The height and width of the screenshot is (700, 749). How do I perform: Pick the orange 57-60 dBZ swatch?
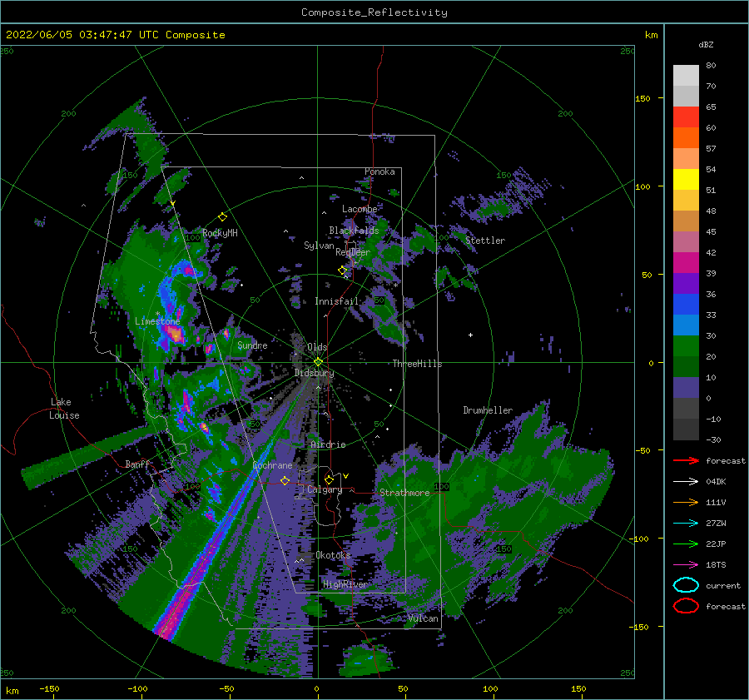click(x=686, y=138)
